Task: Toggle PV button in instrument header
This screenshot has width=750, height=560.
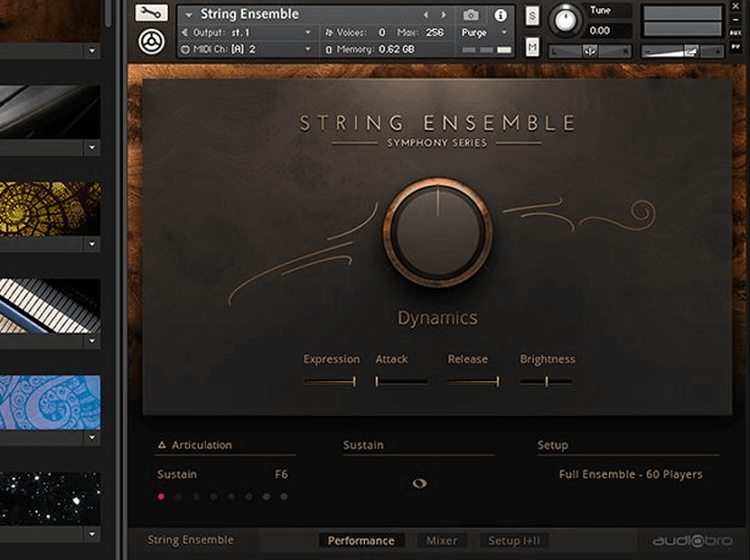Action: [x=736, y=46]
